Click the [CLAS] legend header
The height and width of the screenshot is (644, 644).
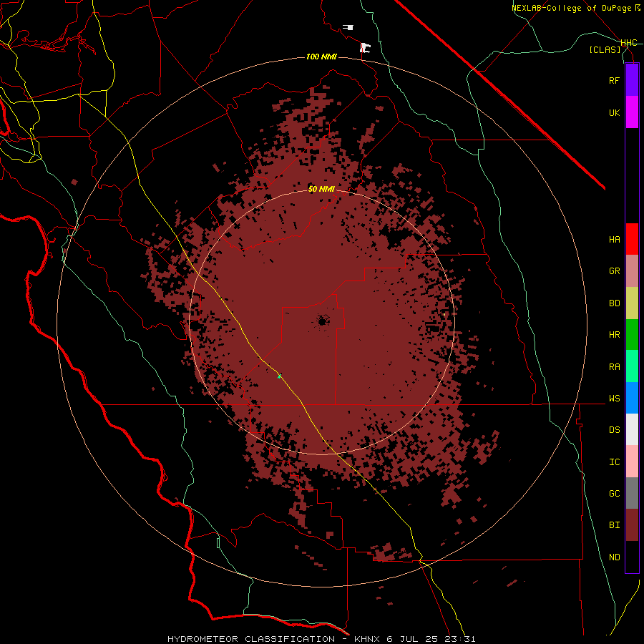point(605,49)
